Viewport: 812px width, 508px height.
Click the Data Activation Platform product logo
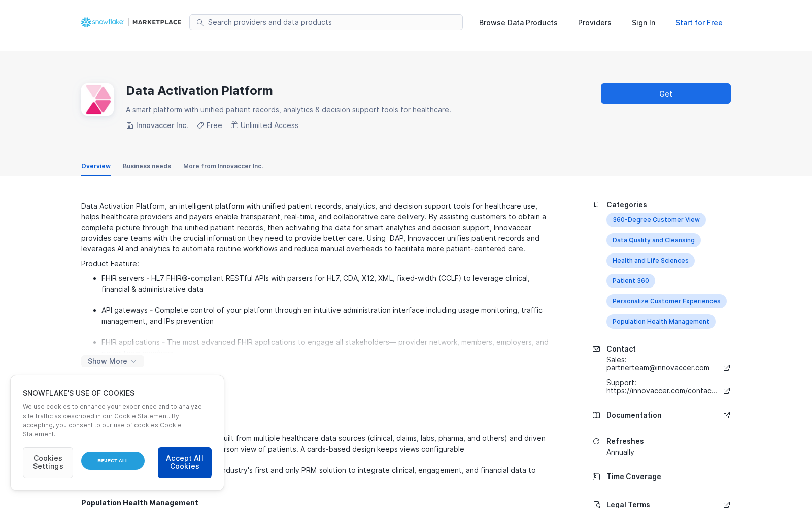point(97,100)
